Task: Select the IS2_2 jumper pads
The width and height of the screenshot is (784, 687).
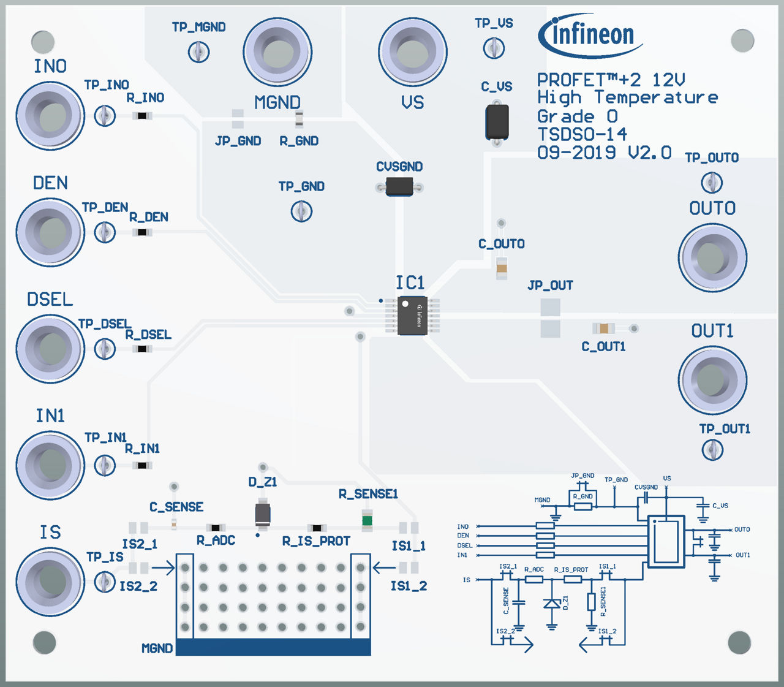Action: pyautogui.click(x=138, y=568)
